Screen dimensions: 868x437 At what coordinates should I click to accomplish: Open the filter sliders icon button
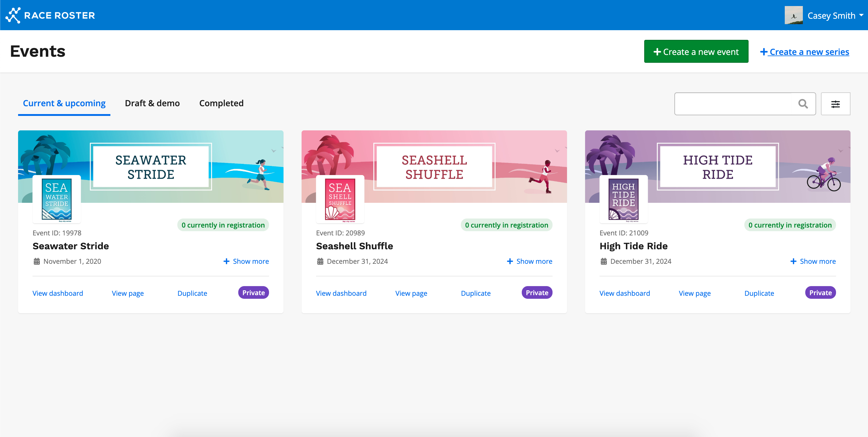pyautogui.click(x=835, y=104)
